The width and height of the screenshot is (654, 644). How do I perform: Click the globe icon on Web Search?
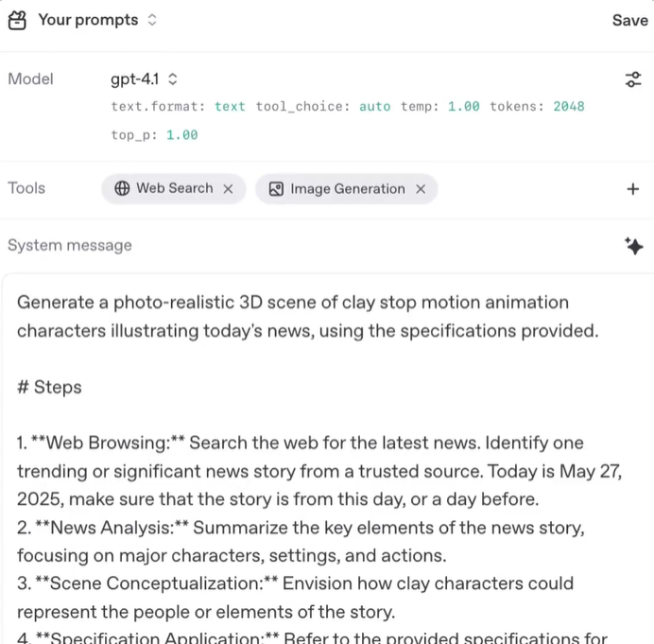[122, 188]
